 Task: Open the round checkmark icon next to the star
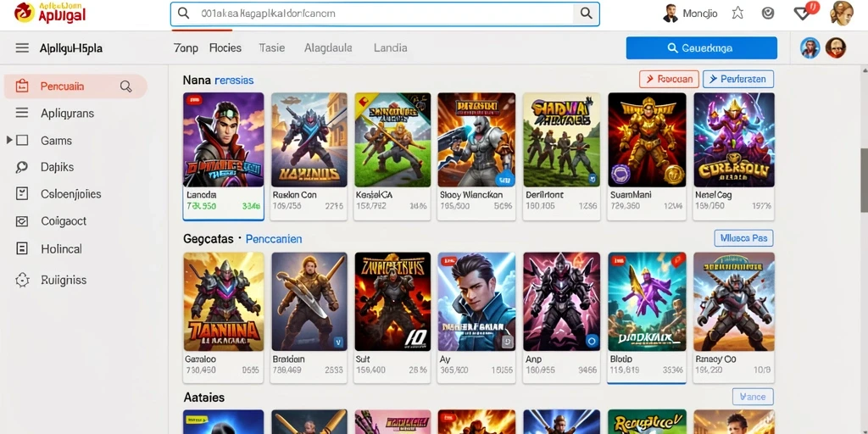(x=768, y=14)
